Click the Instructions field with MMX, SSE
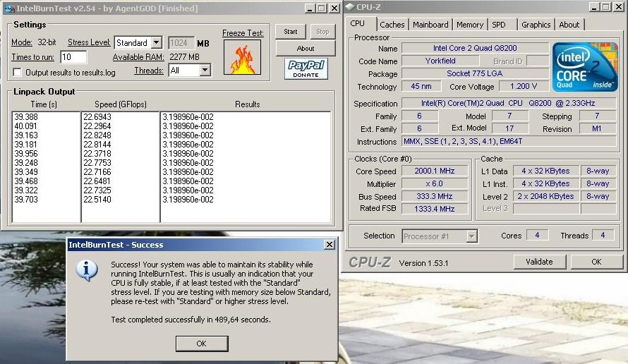 [509, 141]
